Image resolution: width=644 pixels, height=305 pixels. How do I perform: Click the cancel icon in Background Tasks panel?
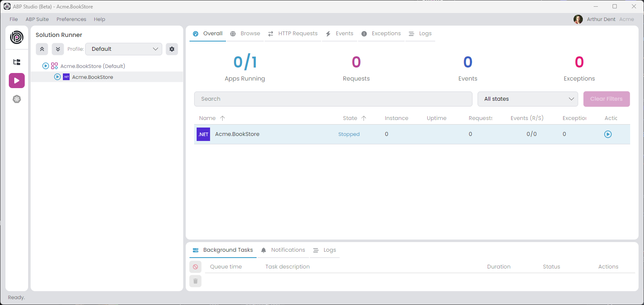coord(195,266)
